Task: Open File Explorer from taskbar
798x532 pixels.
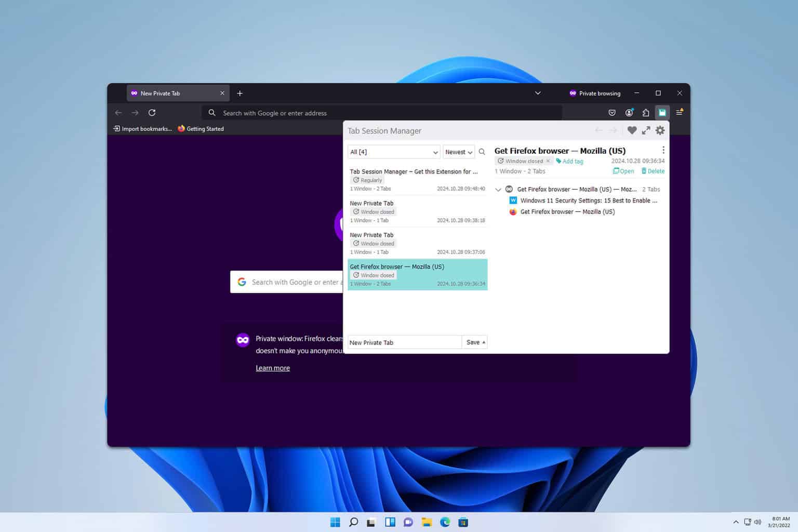Action: click(x=427, y=522)
